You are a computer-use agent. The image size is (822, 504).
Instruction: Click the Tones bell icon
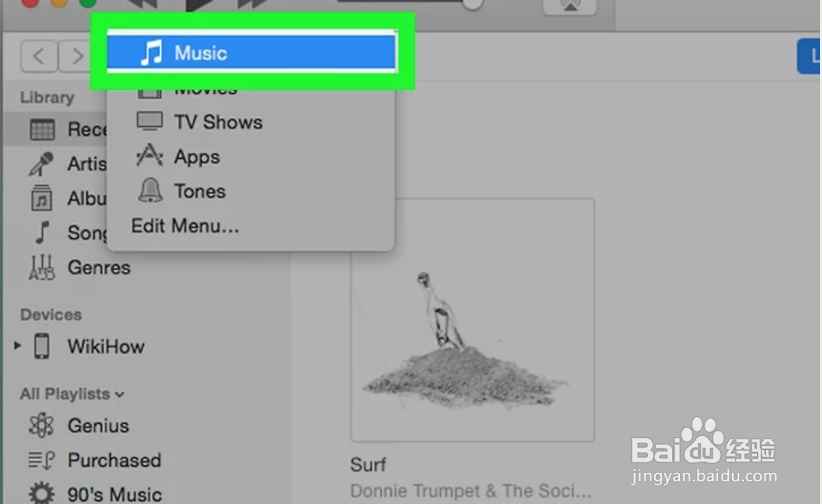point(150,190)
